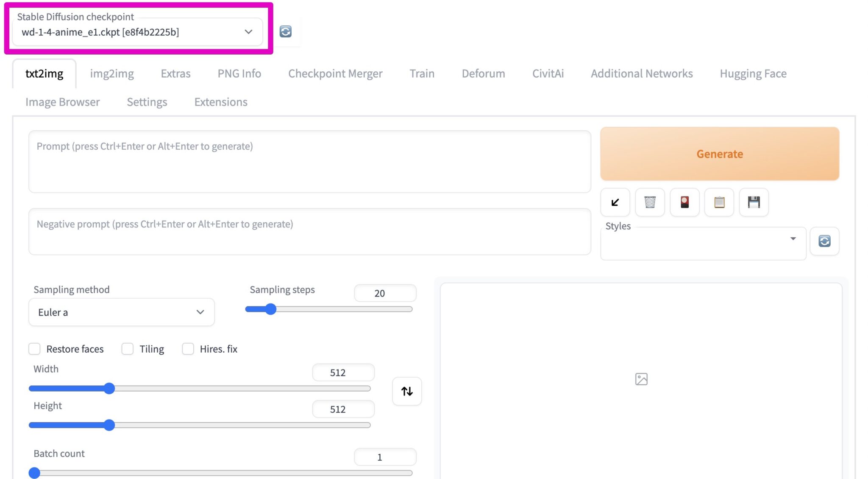Open the extra networks panel
The height and width of the screenshot is (479, 868).
pyautogui.click(x=684, y=202)
